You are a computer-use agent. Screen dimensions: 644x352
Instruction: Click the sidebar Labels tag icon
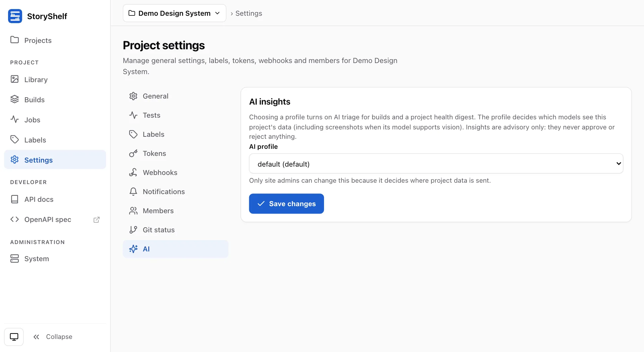(x=14, y=139)
